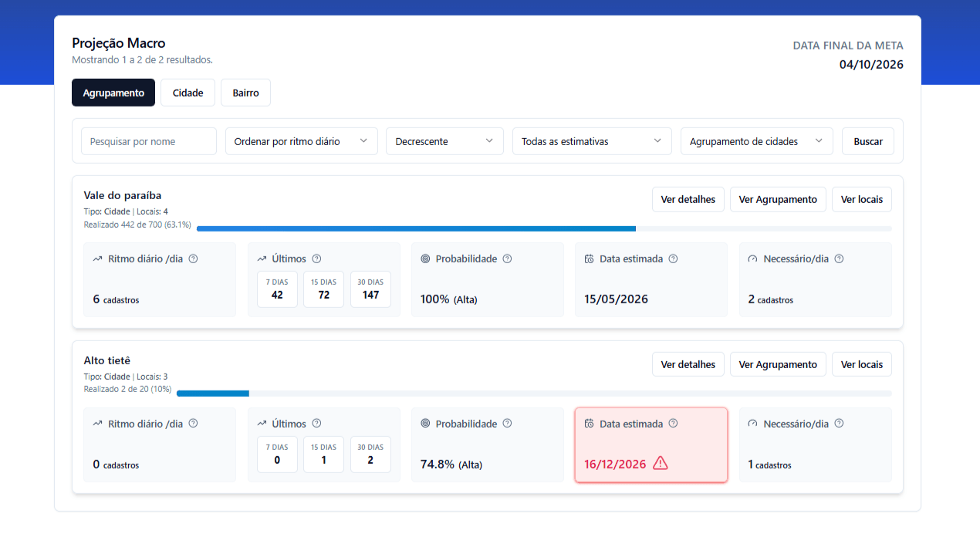Click trend arrow icon for Ritmo diário in Alto tietê
This screenshot has width=980, height=551.
coord(97,423)
